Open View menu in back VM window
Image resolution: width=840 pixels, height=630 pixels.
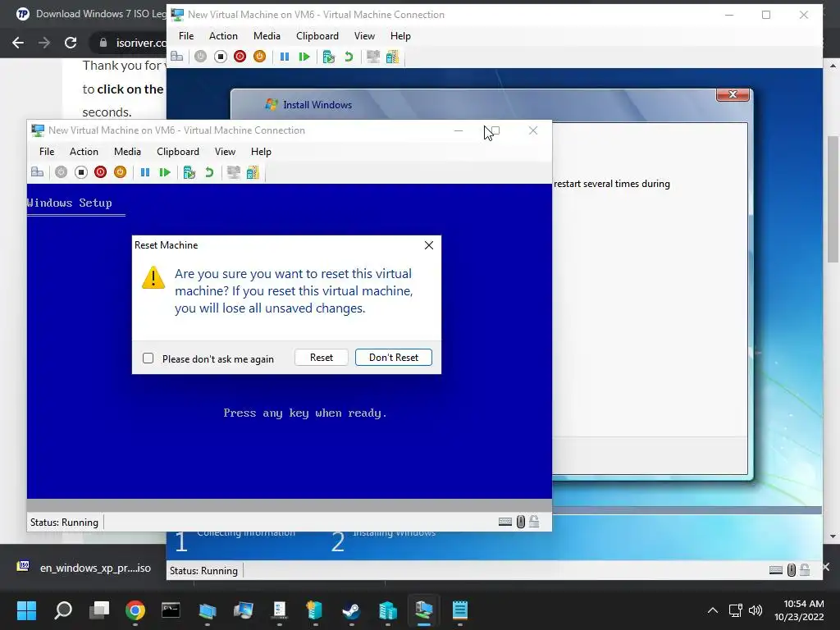pyautogui.click(x=364, y=36)
